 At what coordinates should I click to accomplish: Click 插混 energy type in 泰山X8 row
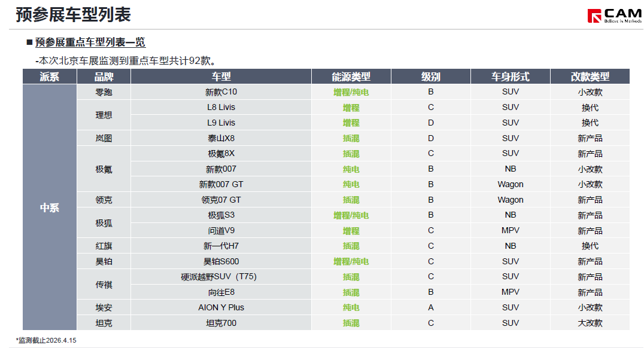point(351,138)
